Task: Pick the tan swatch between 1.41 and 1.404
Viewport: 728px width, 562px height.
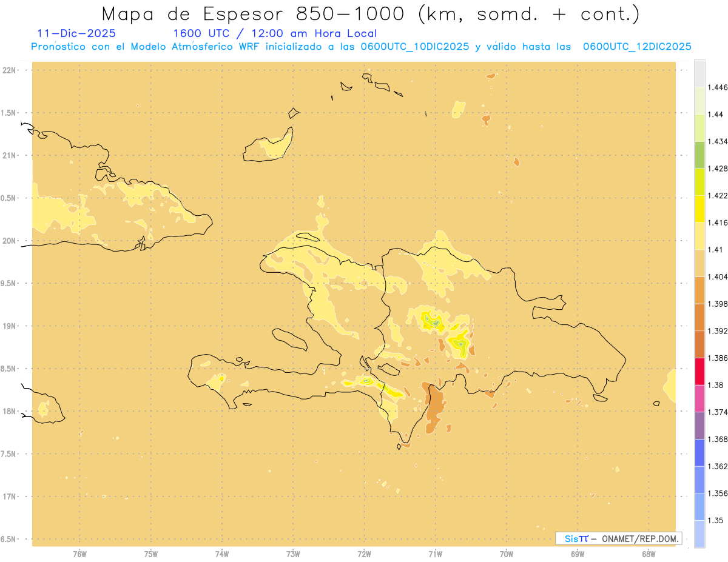Action: click(x=699, y=263)
